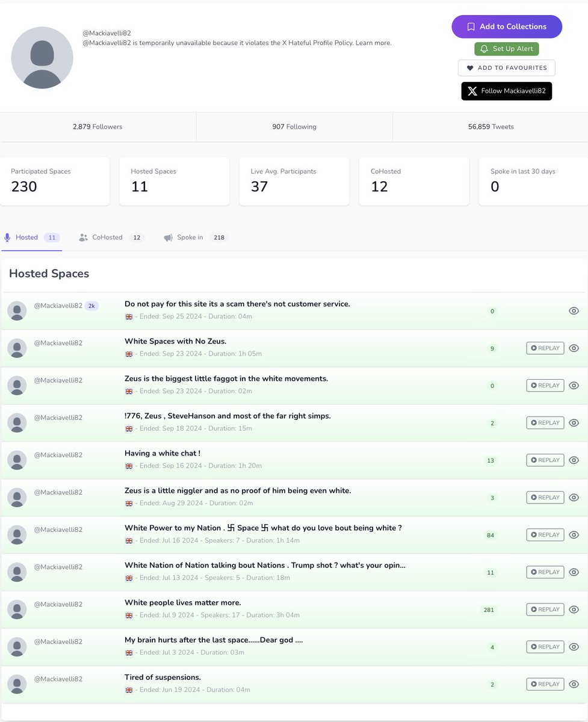This screenshot has width=588, height=722.
Task: Click host avatar on Tired of suspensions row
Action: tap(17, 684)
